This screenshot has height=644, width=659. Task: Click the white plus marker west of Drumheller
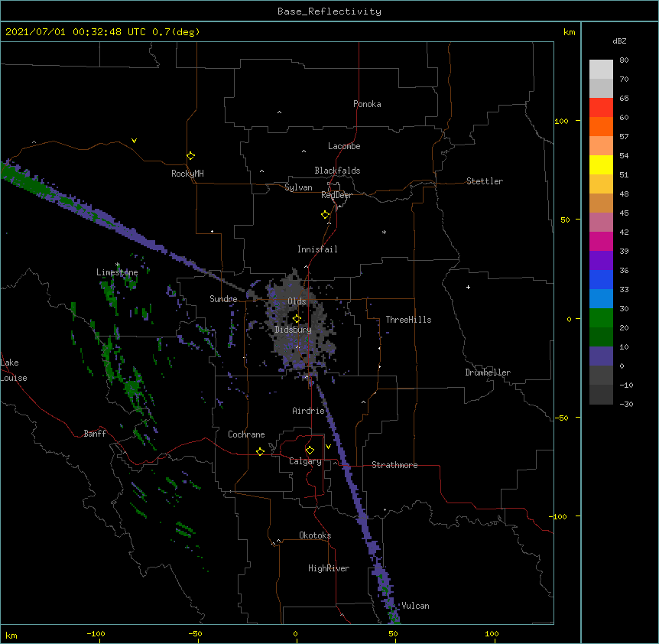tap(468, 287)
